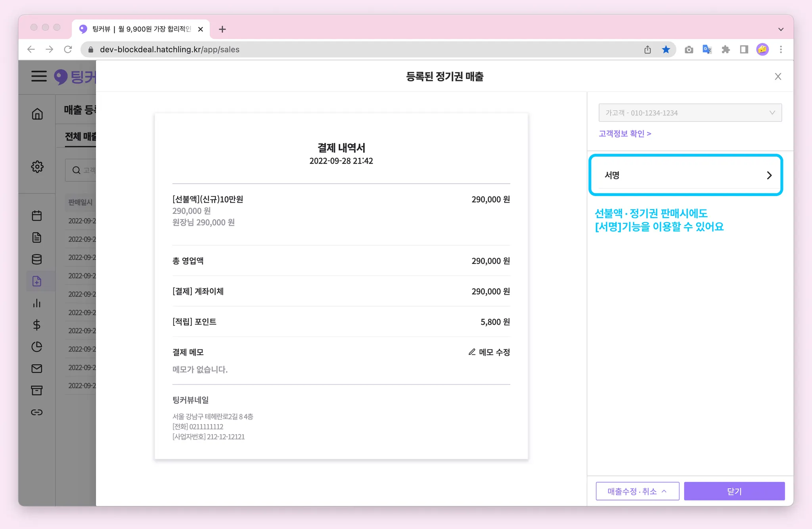Open a new browser tab
Viewport: 812px width, 529px height.
(x=222, y=29)
